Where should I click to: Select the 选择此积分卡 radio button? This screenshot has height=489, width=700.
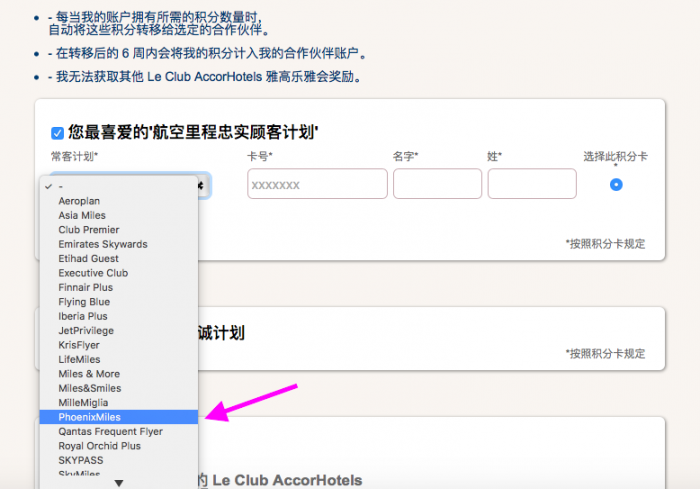pos(616,184)
